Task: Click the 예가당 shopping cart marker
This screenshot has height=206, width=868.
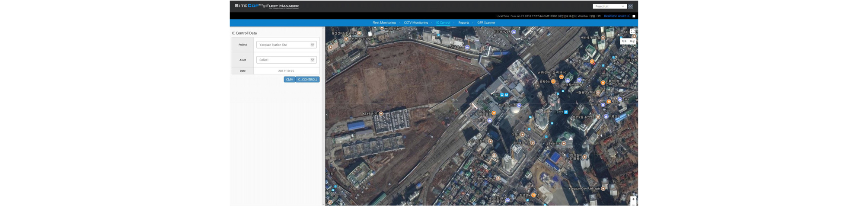Action: (x=579, y=80)
